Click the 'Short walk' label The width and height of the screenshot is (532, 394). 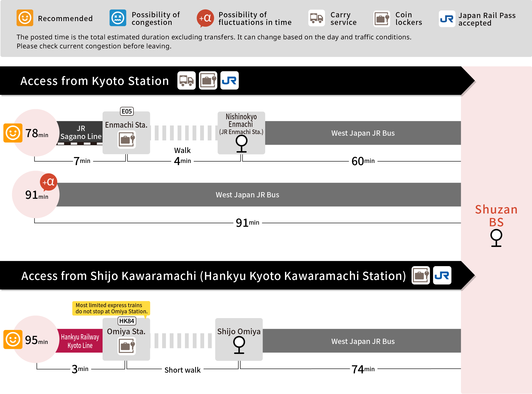(x=183, y=370)
